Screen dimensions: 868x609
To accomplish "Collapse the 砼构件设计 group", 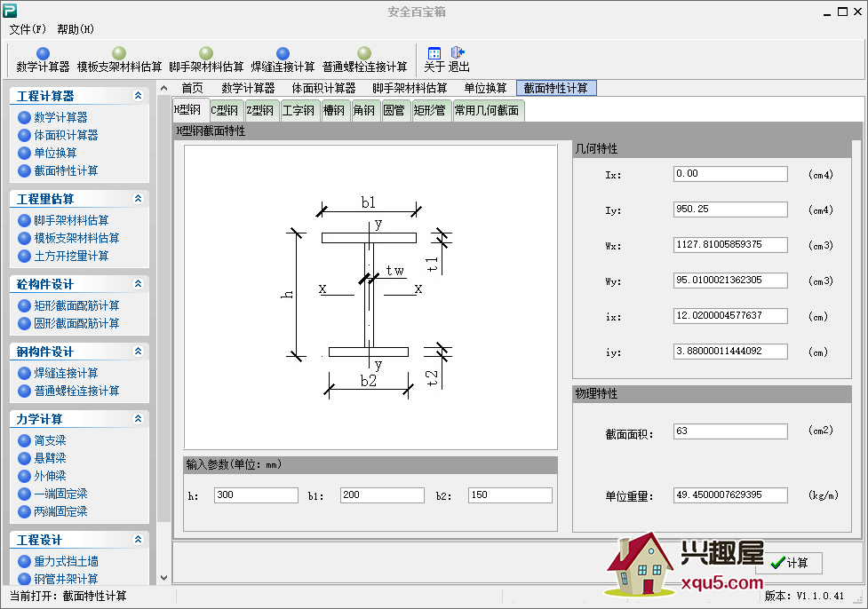I will [138, 283].
